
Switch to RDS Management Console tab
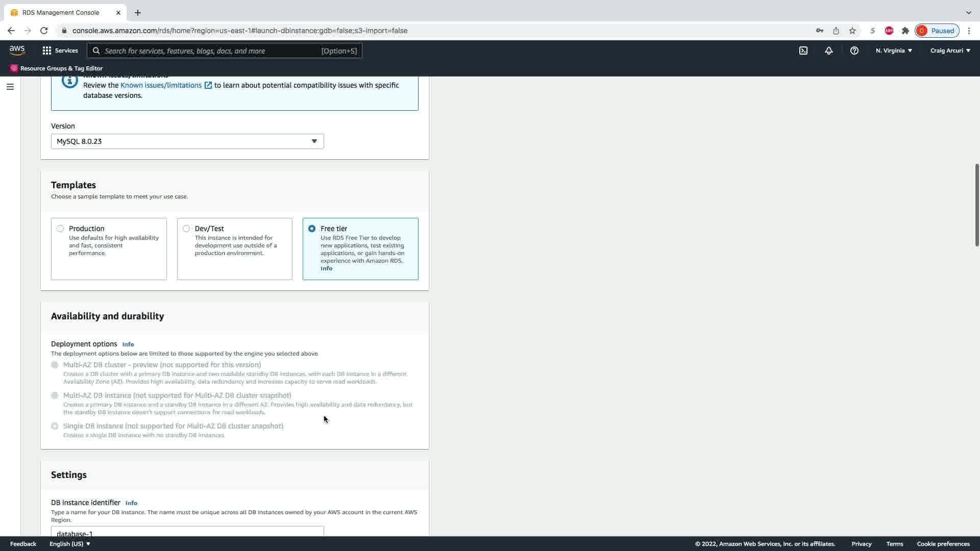[x=61, y=12]
